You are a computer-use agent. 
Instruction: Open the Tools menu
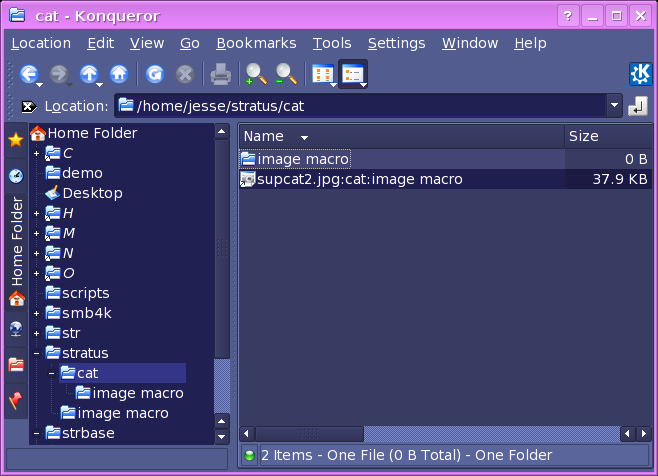332,43
